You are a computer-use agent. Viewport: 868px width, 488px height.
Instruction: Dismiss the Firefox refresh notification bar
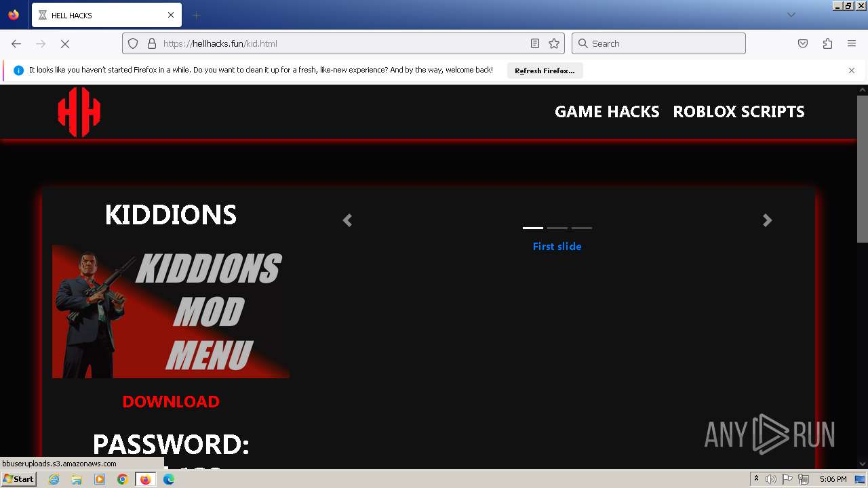tap(852, 70)
